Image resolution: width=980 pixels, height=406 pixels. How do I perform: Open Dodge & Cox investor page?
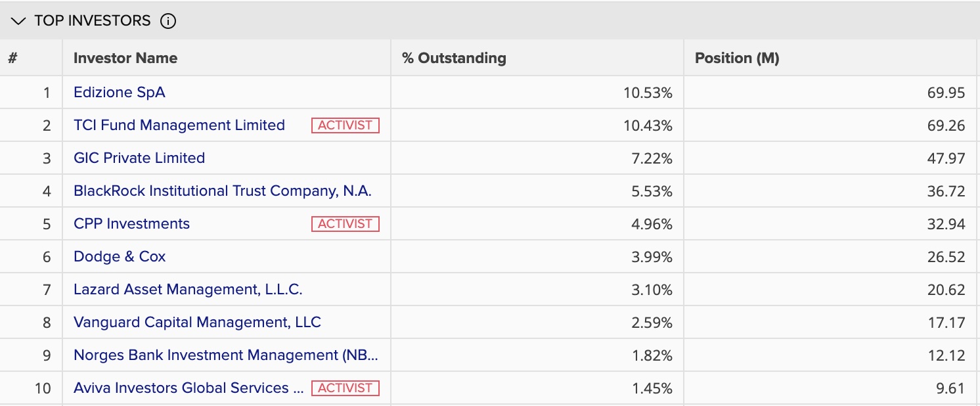click(120, 256)
